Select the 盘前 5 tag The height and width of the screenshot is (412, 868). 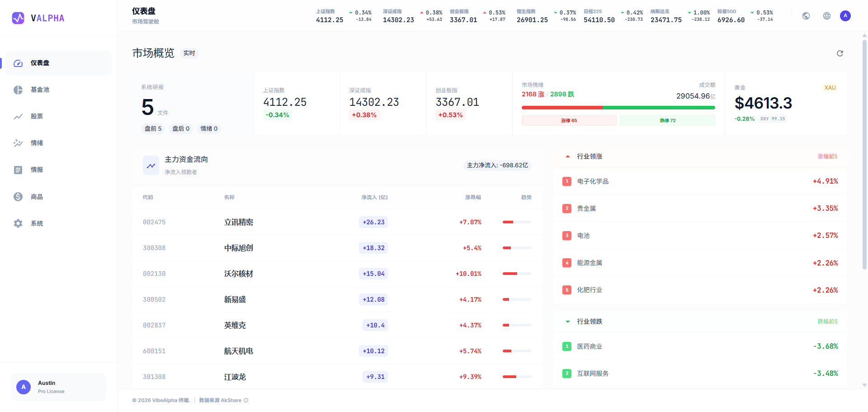[153, 129]
